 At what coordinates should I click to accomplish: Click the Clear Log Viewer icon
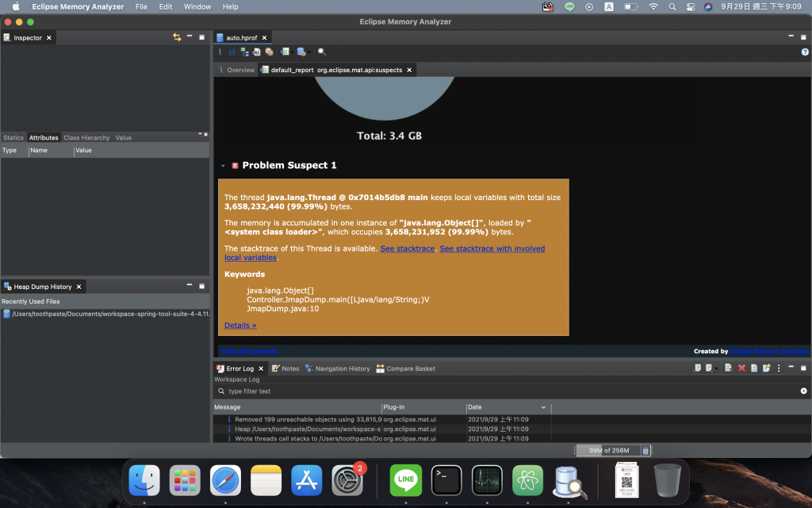(729, 368)
